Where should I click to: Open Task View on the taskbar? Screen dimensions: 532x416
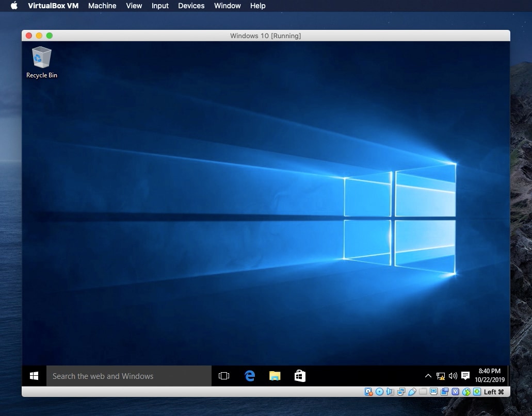[224, 376]
